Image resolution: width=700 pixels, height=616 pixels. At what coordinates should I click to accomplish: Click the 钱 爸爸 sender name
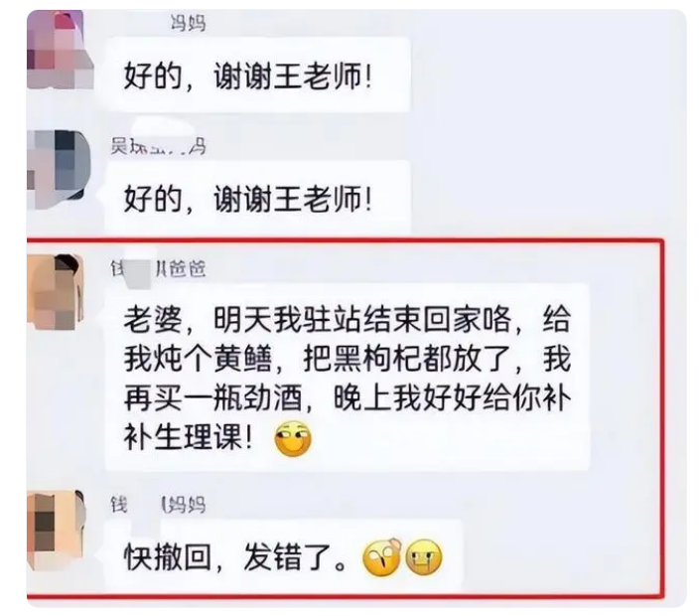coord(158,268)
